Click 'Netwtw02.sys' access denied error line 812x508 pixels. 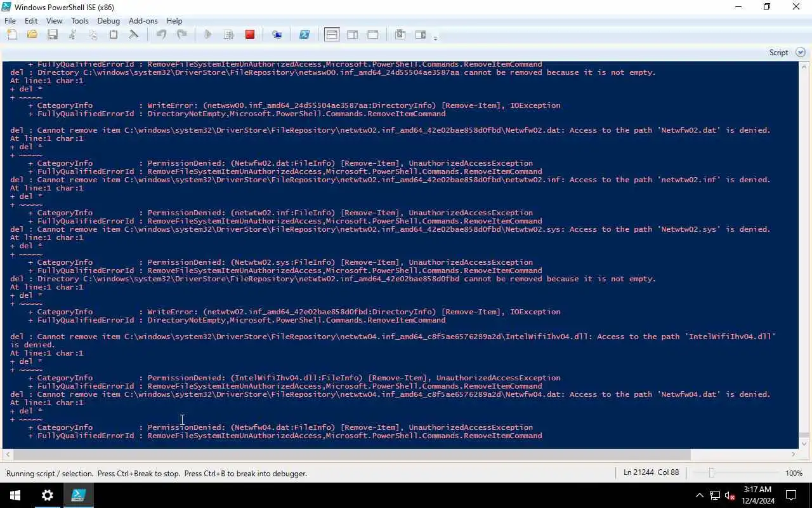390,229
